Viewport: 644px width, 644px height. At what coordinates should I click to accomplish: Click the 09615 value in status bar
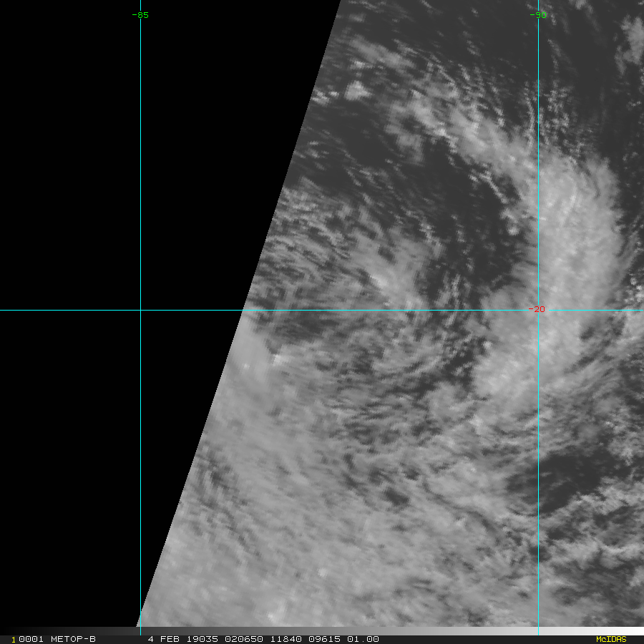click(324, 639)
